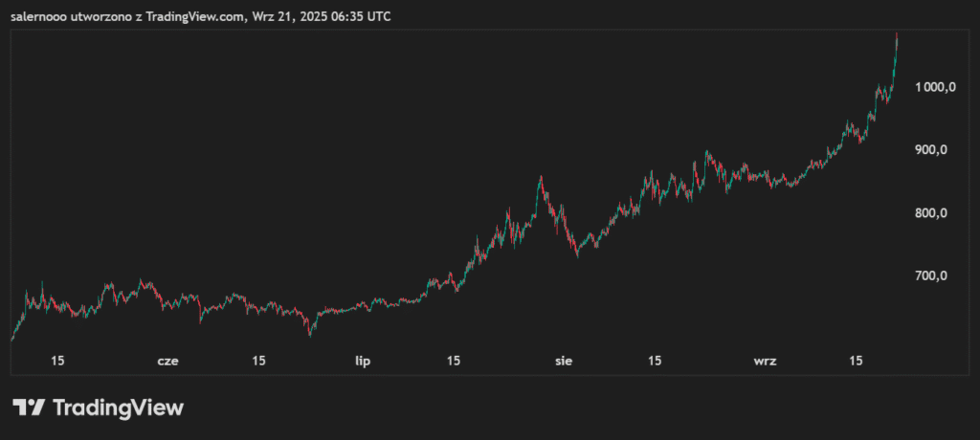Click the TradingView wordmark text

118,407
